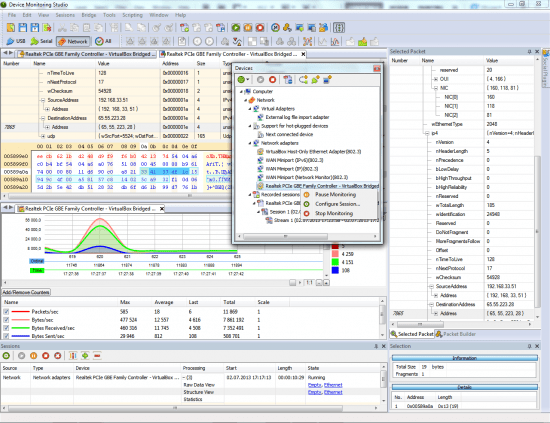550x423 pixels.
Task: Close the statistics chart tab with X
Action: tap(162, 209)
